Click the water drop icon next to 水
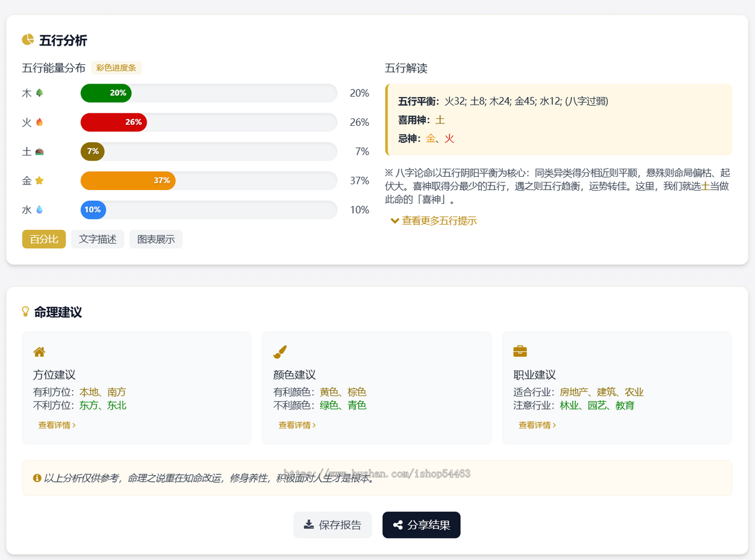Viewport: 755px width, 560px height. (40, 210)
